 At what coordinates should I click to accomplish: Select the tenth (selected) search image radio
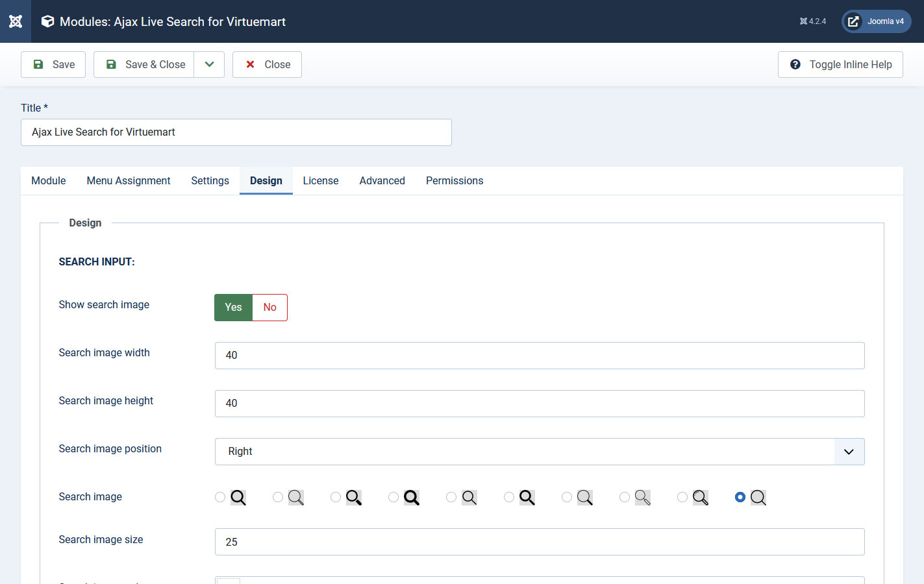point(740,497)
